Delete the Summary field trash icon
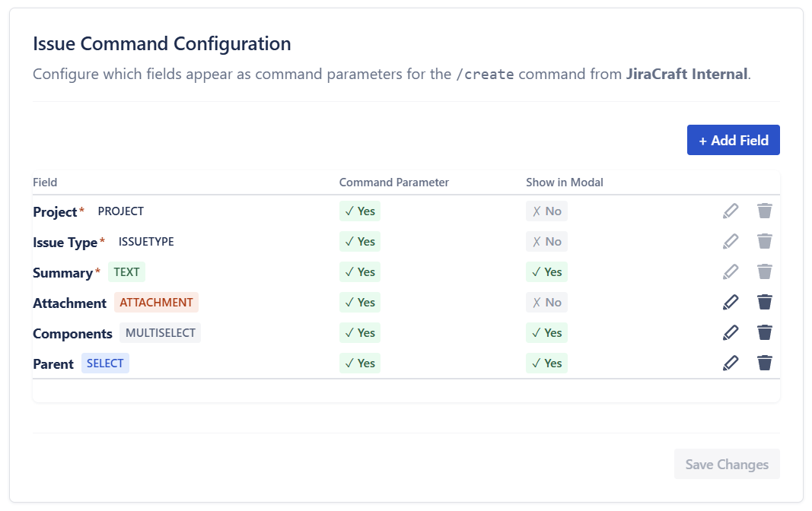This screenshot has width=812, height=511. (764, 272)
